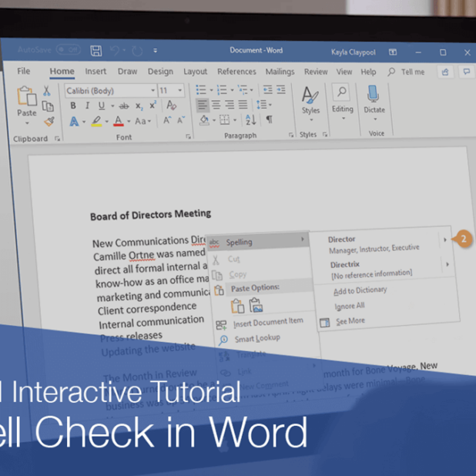
Task: Open the Layout tab
Action: pyautogui.click(x=195, y=72)
